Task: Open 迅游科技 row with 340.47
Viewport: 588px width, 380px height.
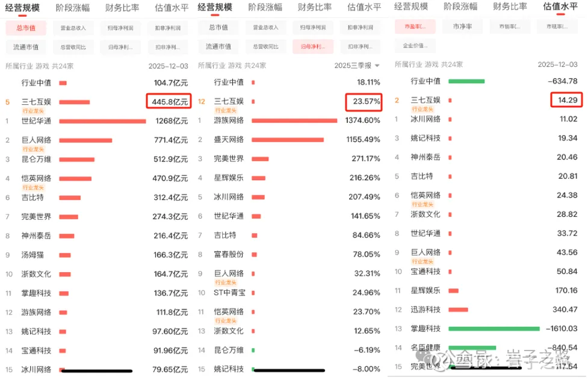Action: (486, 310)
